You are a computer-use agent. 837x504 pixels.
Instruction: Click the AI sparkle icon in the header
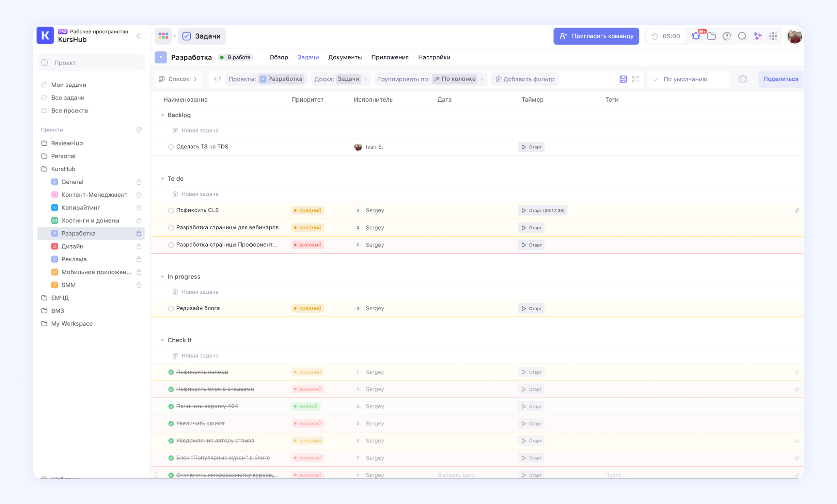758,36
